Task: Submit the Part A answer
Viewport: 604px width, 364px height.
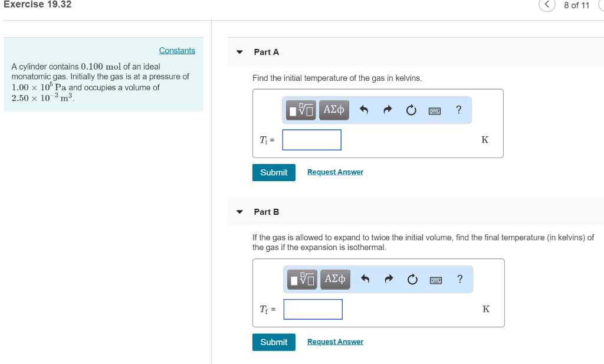Action: click(x=274, y=172)
